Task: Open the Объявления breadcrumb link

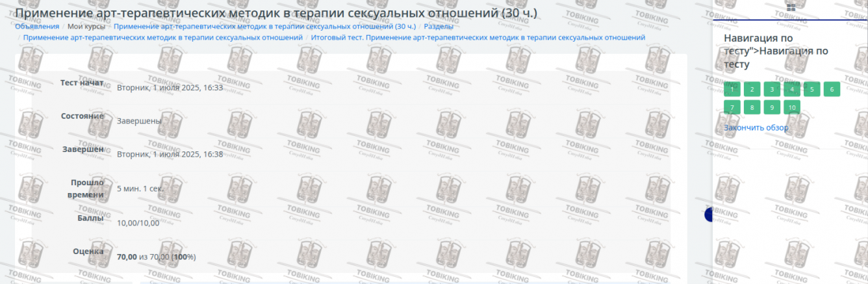Action: coord(37,27)
